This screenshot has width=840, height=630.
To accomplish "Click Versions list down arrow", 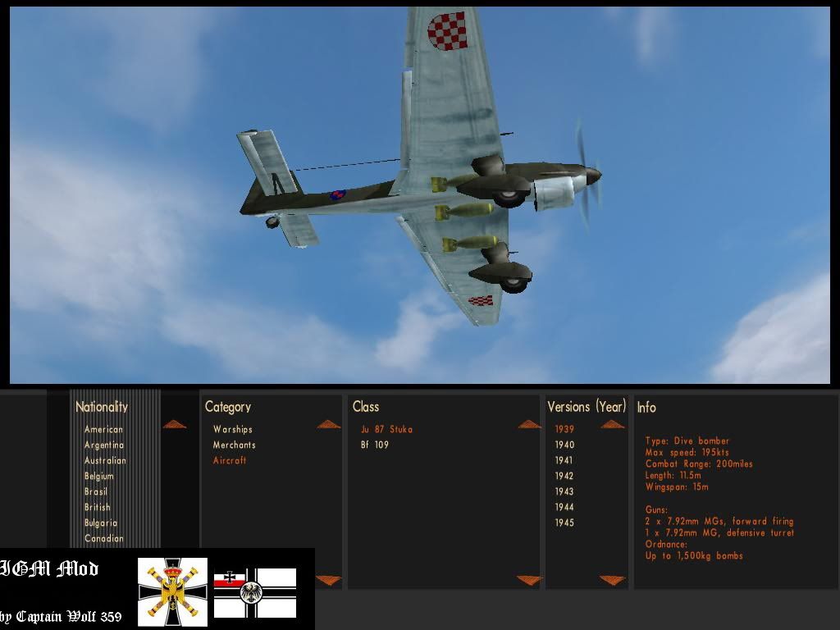I will (x=612, y=580).
